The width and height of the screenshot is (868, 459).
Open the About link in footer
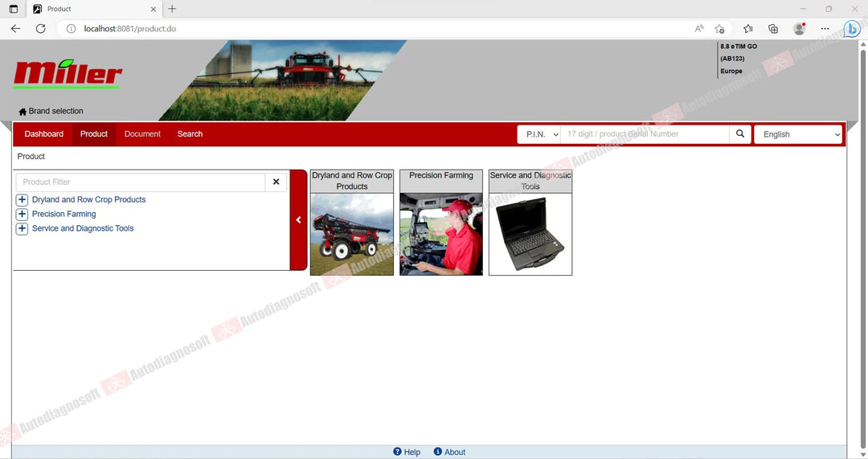pyautogui.click(x=449, y=452)
